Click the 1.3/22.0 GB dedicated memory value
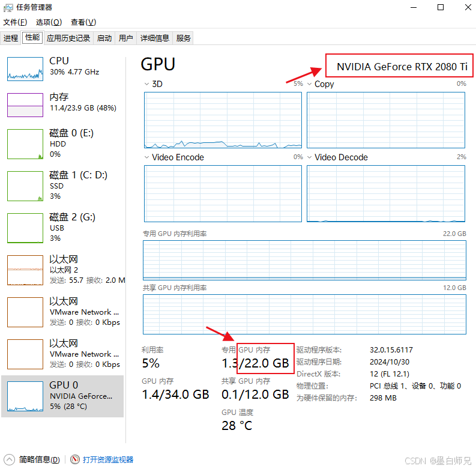Screen dimensions: 476x469 click(x=255, y=363)
